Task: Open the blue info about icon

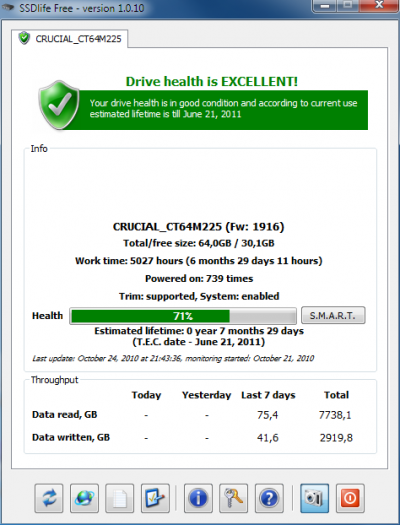Action: tap(198, 498)
